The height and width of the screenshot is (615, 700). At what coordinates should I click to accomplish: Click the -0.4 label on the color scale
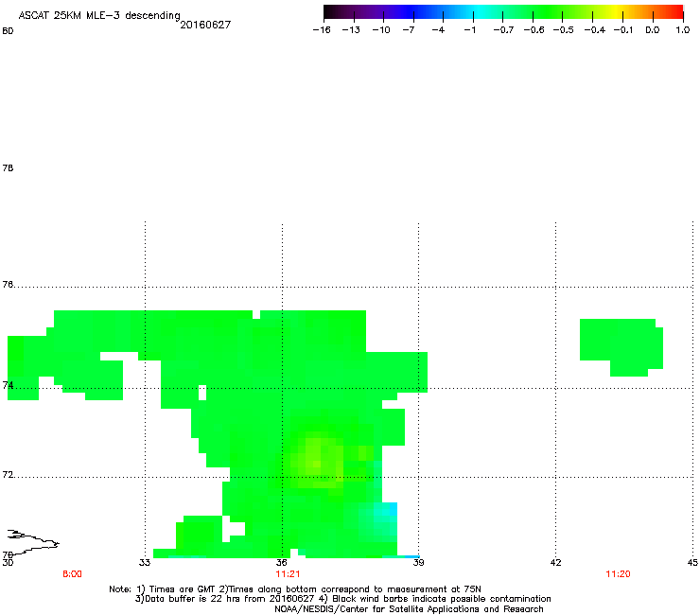[x=594, y=30]
